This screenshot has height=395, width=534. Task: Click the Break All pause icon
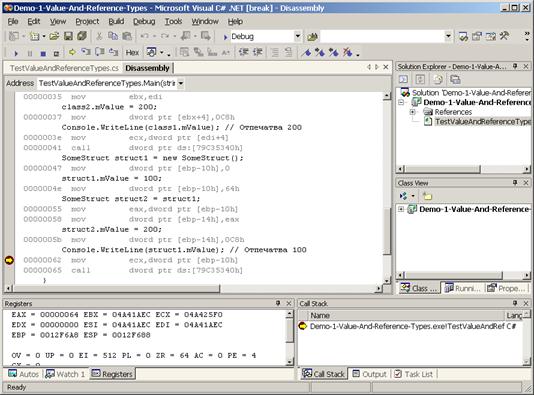tap(30, 53)
